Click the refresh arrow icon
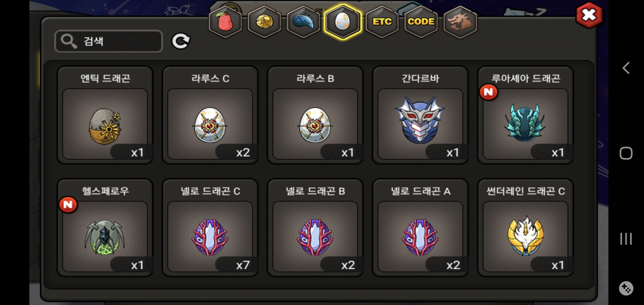This screenshot has height=305, width=644. point(181,41)
